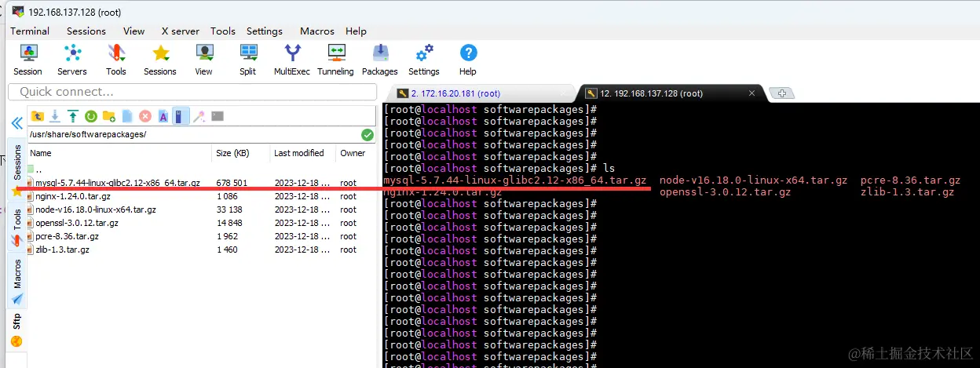Open the X server menu

point(181,31)
